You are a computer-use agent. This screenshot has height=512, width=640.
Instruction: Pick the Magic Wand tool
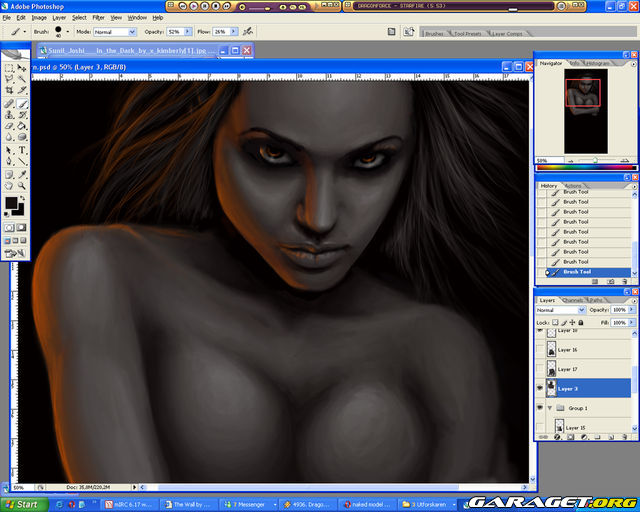(22, 79)
